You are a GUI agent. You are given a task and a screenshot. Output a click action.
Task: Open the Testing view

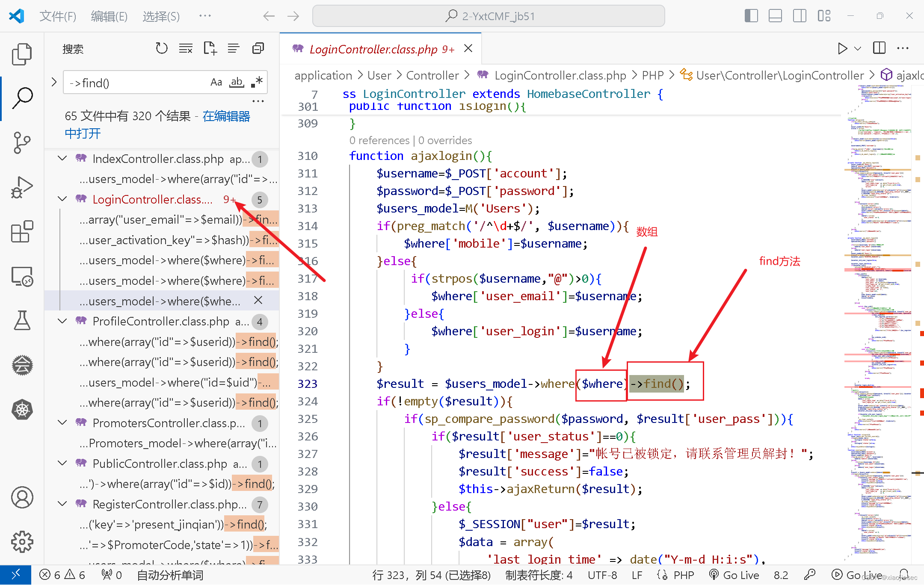22,321
